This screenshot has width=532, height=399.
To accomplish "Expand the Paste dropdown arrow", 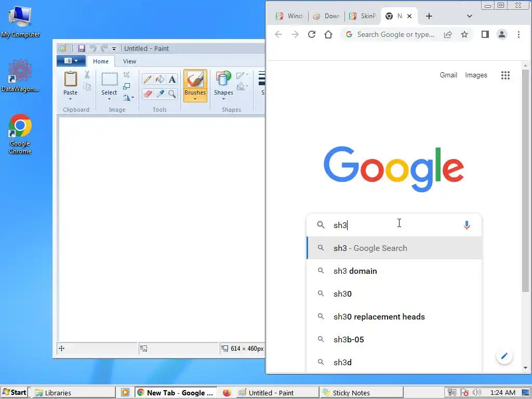I will (71, 99).
